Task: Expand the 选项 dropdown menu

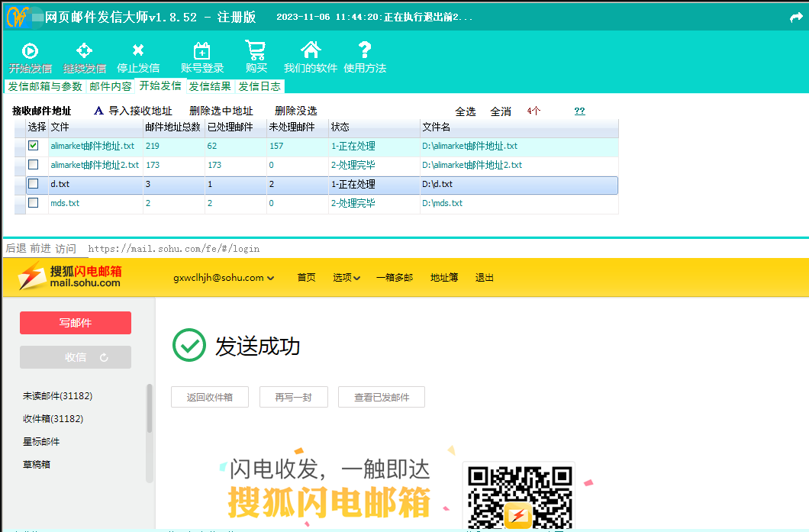Action: point(346,278)
